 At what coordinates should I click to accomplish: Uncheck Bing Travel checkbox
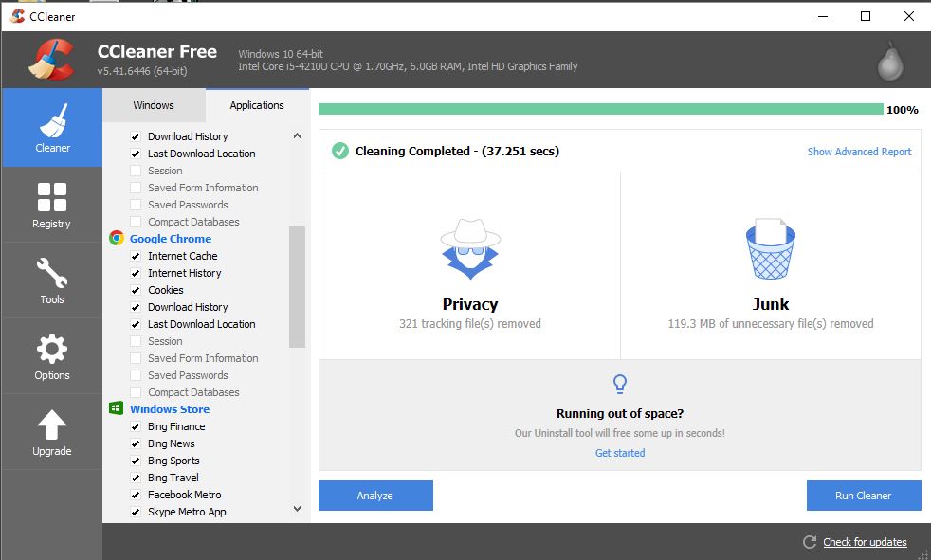136,479
